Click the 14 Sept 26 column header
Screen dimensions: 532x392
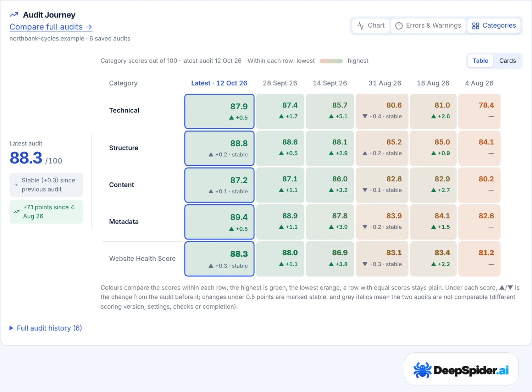[330, 83]
